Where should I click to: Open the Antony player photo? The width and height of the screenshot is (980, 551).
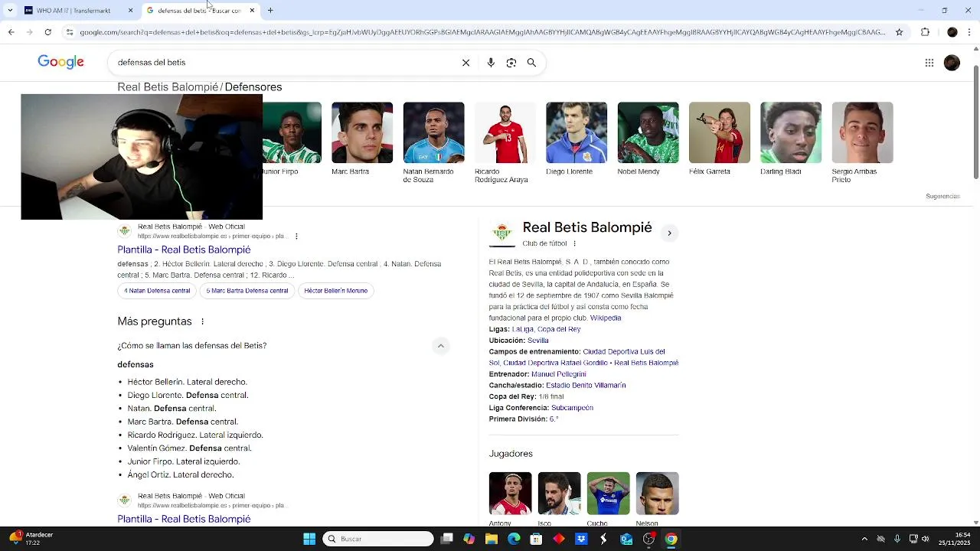(x=510, y=494)
